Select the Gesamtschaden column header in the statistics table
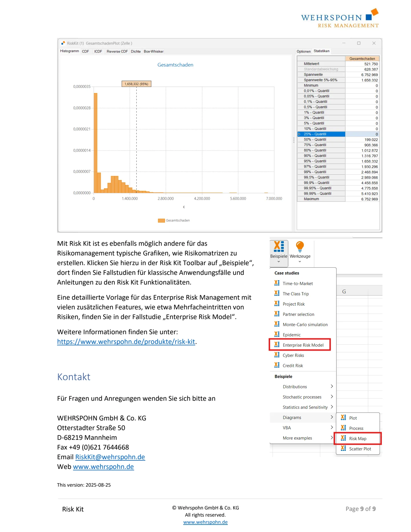411x532 pixels. pos(362,59)
